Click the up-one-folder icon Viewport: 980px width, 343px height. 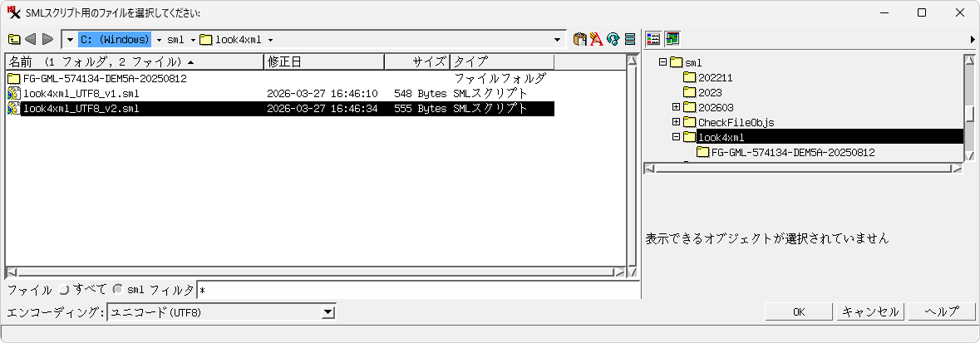click(x=14, y=39)
